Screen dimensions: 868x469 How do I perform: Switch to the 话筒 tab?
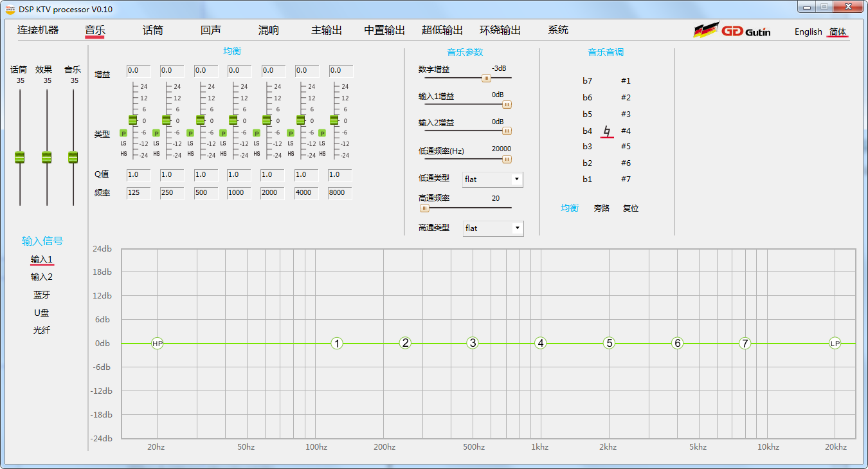(x=153, y=30)
